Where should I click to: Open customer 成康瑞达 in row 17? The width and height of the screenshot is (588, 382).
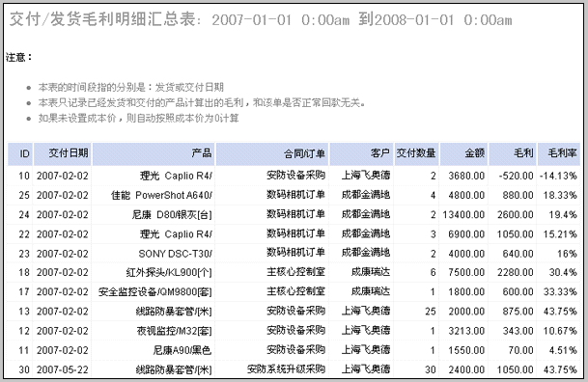tap(371, 291)
